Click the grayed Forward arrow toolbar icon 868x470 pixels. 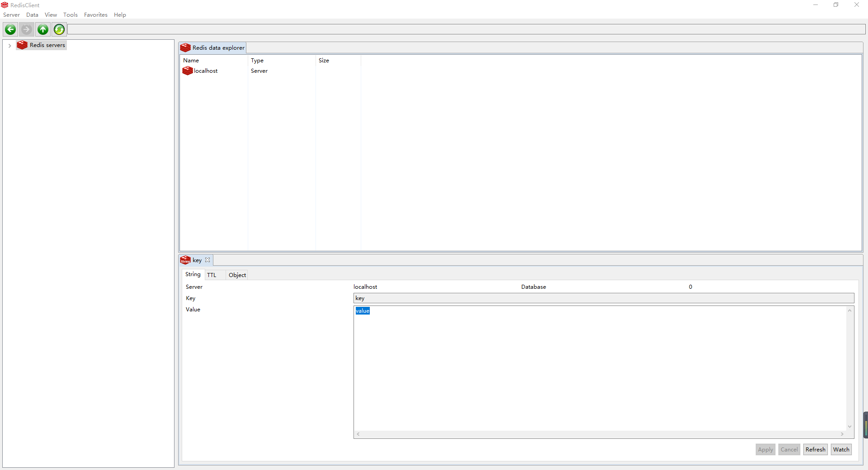click(27, 30)
